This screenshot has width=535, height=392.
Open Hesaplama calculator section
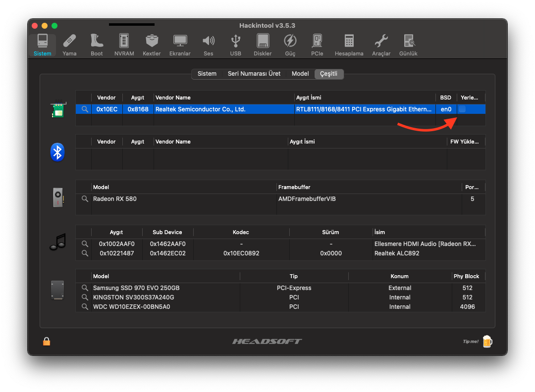click(x=349, y=45)
